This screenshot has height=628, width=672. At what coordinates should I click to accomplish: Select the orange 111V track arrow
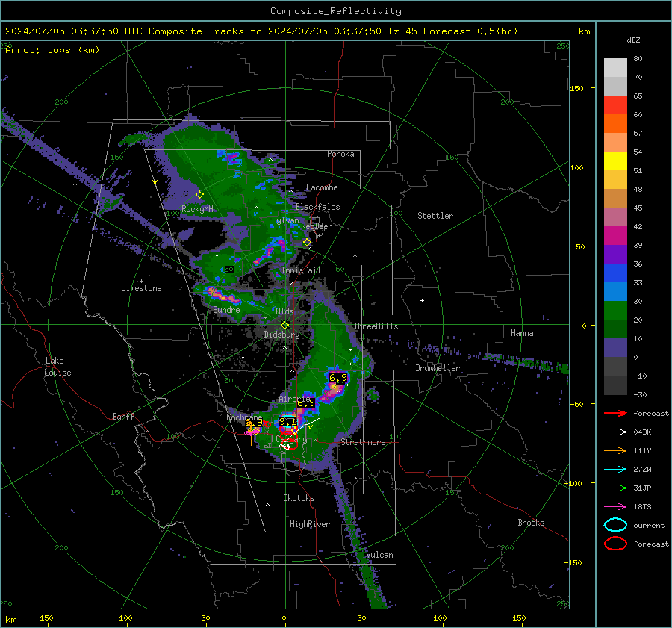coord(615,450)
